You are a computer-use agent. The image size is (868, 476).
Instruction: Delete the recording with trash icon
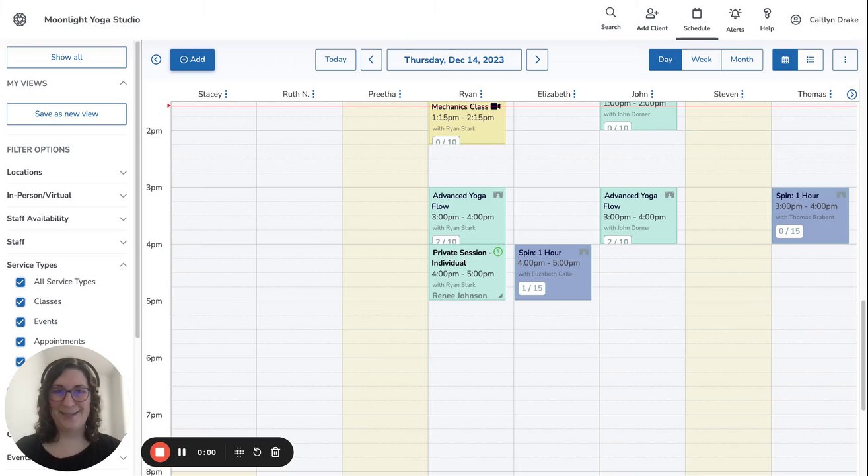(276, 452)
